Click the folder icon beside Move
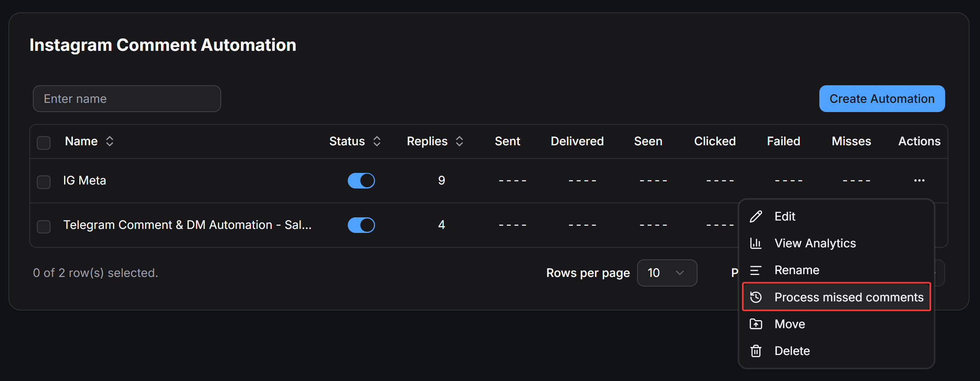 [756, 324]
